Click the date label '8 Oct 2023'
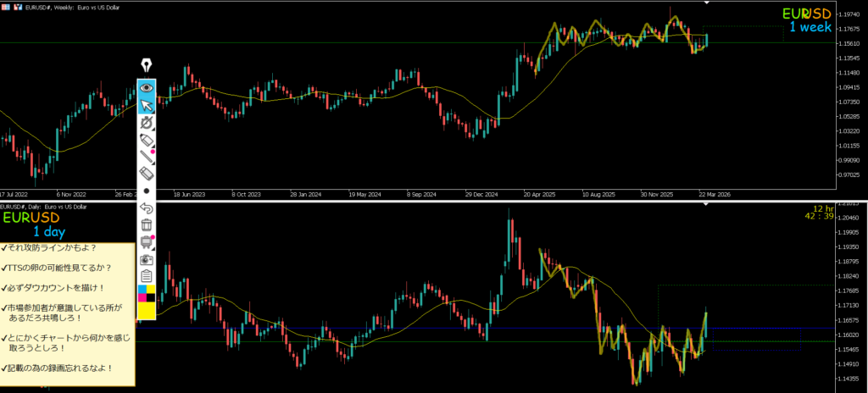Image resolution: width=868 pixels, height=393 pixels. [x=247, y=195]
